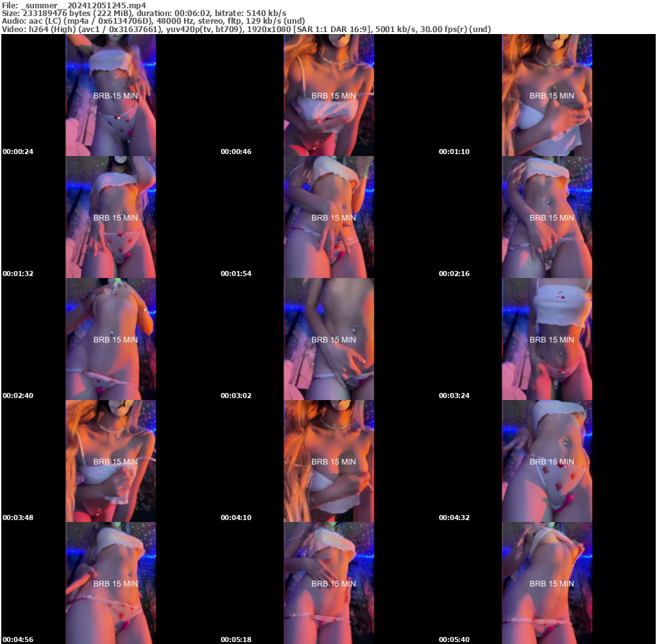Select the preview at 00:04:10

[x=329, y=461]
